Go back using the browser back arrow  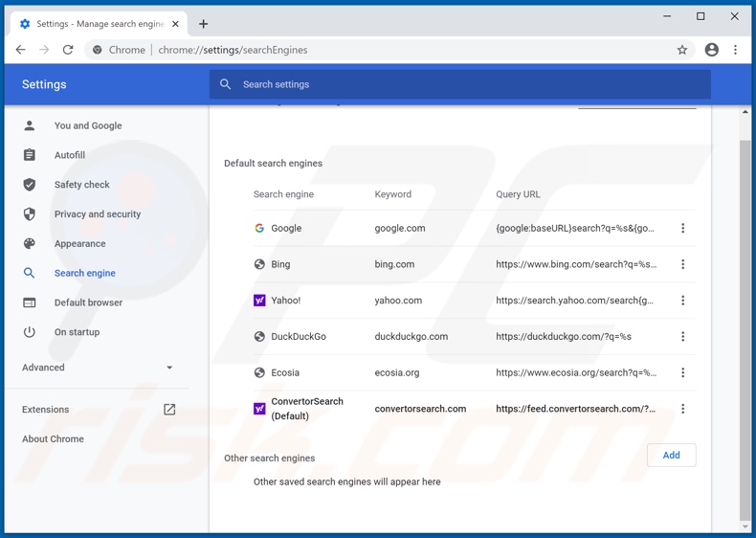pos(20,50)
